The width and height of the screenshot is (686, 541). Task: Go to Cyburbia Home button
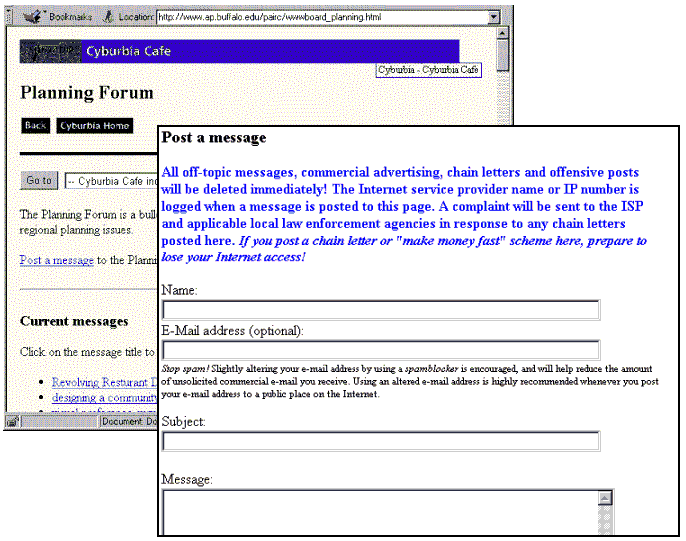(x=94, y=126)
